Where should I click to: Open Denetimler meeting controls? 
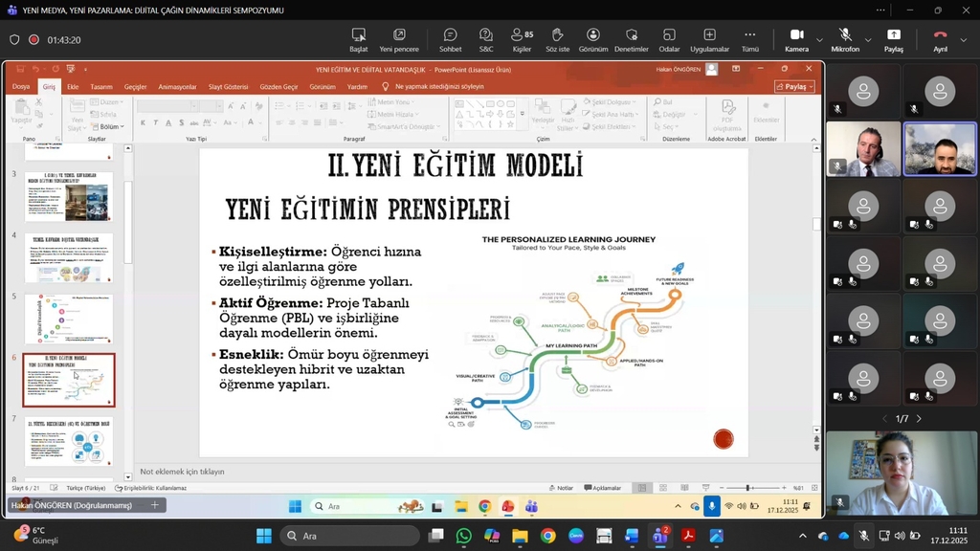click(x=631, y=39)
